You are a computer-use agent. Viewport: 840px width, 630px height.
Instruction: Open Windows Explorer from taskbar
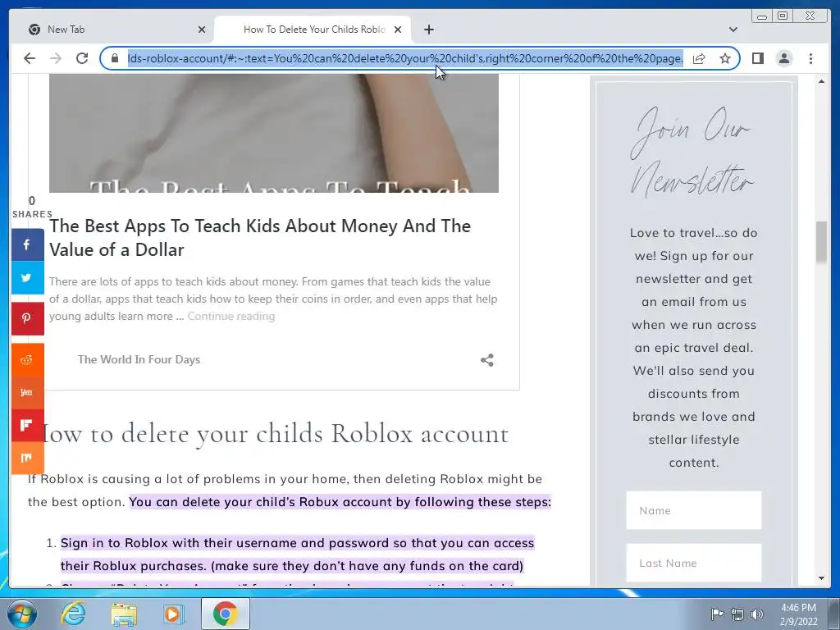click(123, 614)
